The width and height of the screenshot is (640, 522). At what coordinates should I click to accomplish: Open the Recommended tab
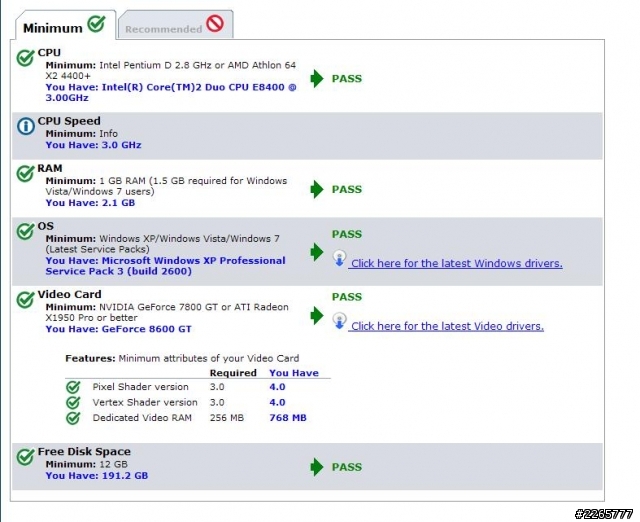pyautogui.click(x=176, y=26)
